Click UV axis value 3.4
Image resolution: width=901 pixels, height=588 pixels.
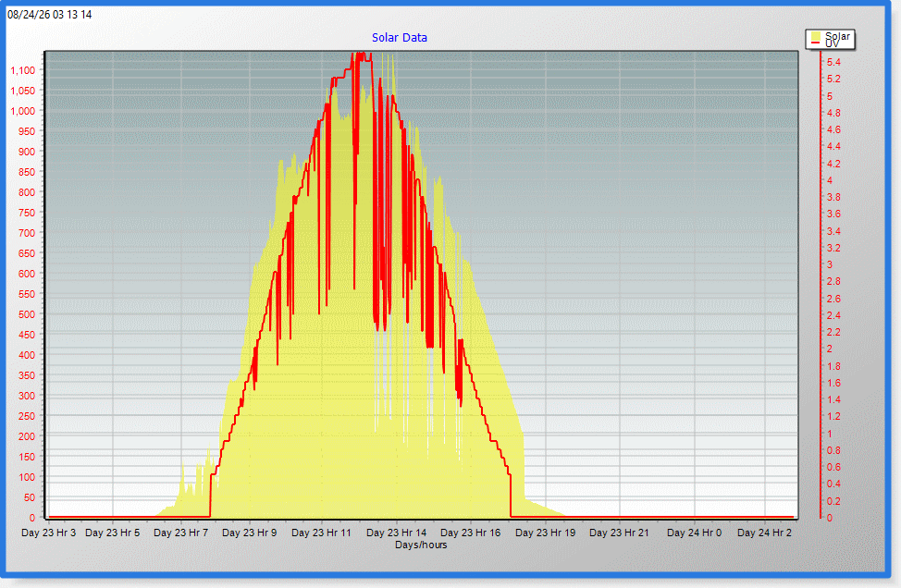click(833, 231)
